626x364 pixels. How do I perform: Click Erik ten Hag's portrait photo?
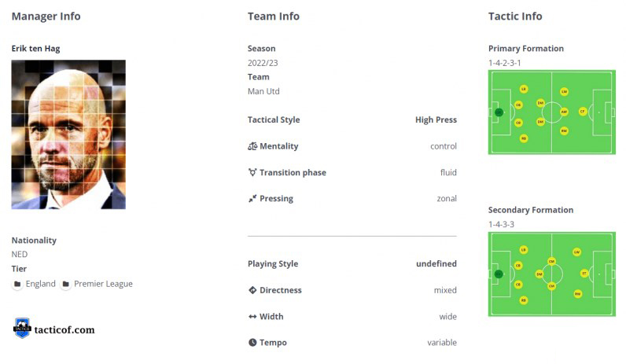point(68,134)
